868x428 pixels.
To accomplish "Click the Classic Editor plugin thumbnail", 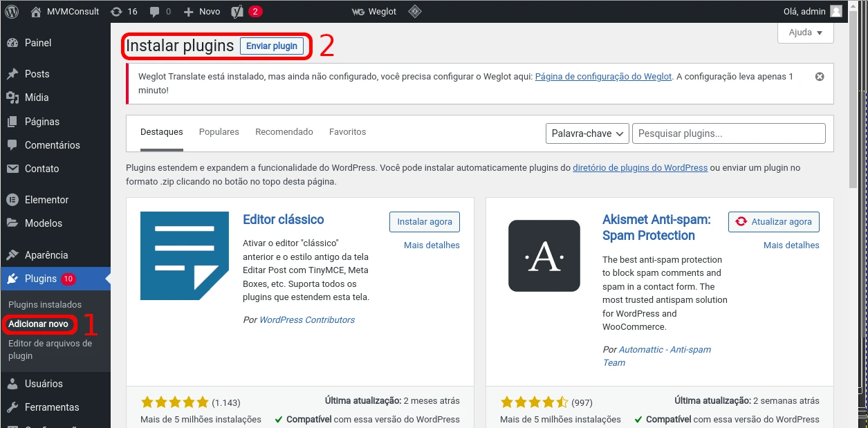I will (184, 256).
